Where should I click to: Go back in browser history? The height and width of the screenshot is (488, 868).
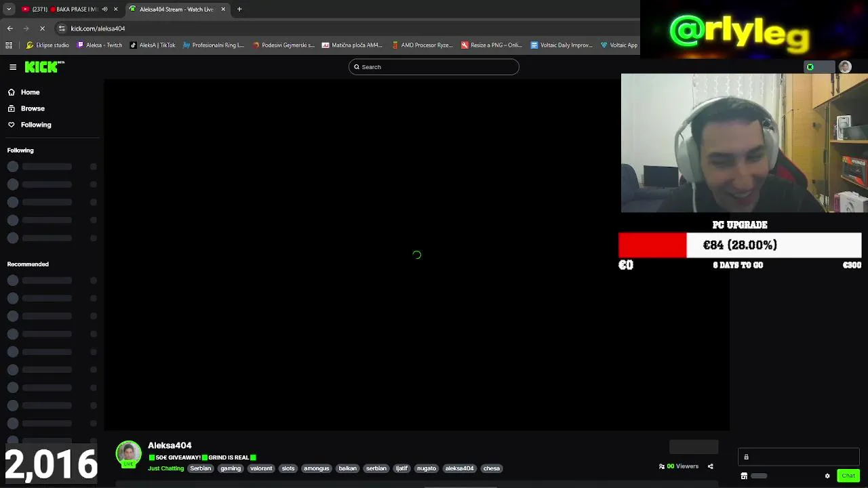10,28
